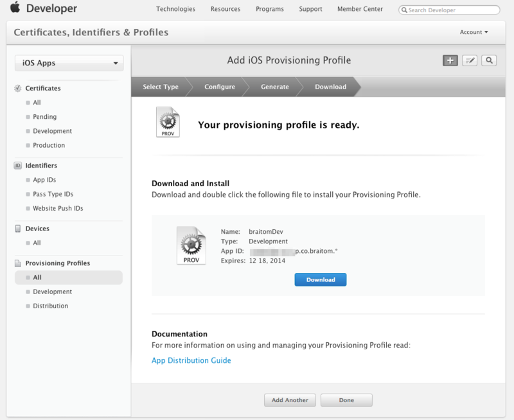
Task: Click the Add iOS Provisioning Profile heading
Action: click(x=289, y=60)
